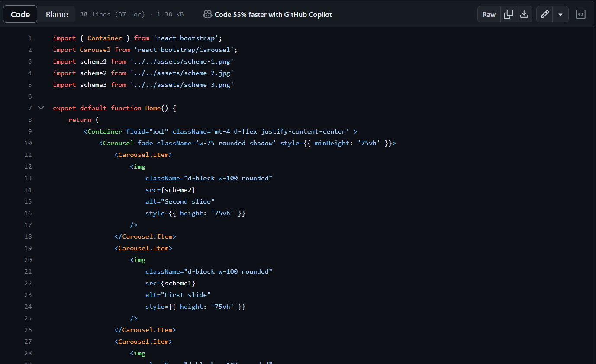Click minHeight: '75vh' style value
596x364 pixels.
(x=347, y=143)
